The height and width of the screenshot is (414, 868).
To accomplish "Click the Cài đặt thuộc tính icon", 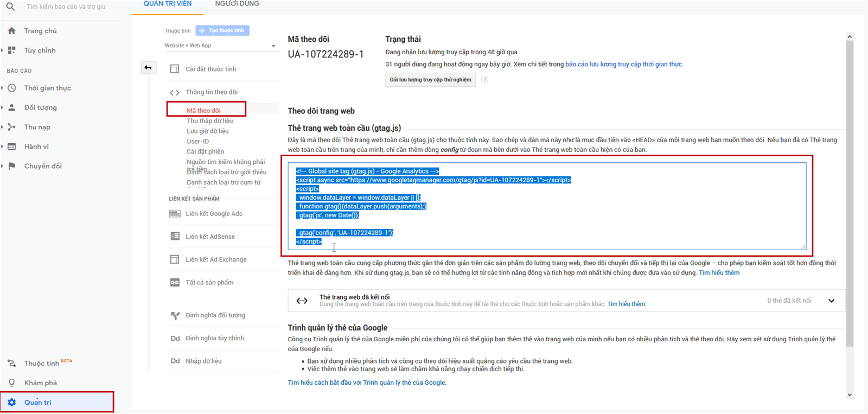I will coord(175,69).
